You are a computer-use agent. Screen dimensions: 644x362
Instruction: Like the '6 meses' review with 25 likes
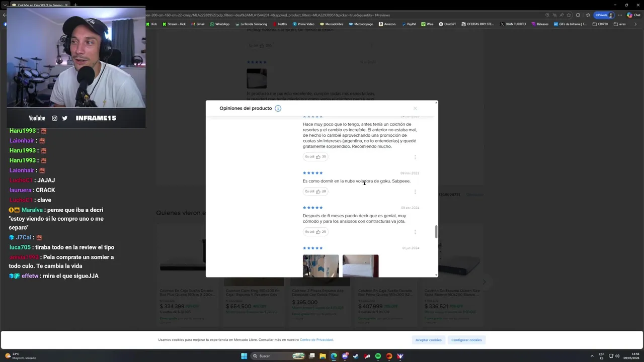(315, 232)
